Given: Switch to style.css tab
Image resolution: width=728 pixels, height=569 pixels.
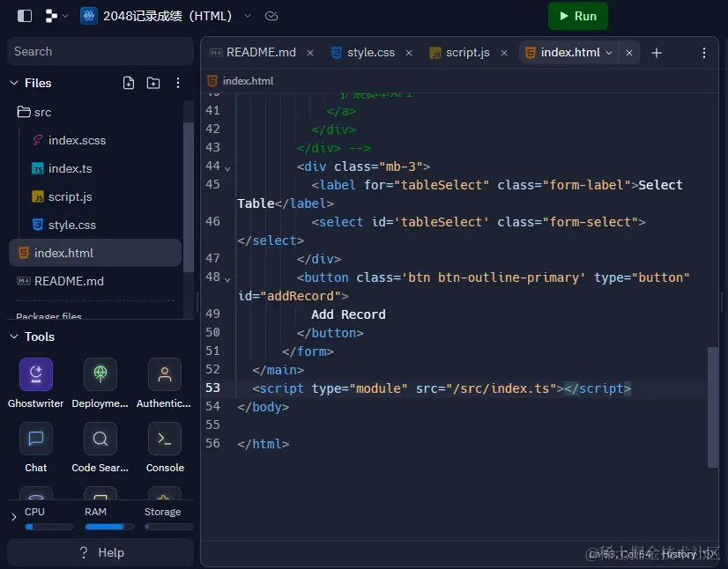Looking at the screenshot, I should pos(363,53).
